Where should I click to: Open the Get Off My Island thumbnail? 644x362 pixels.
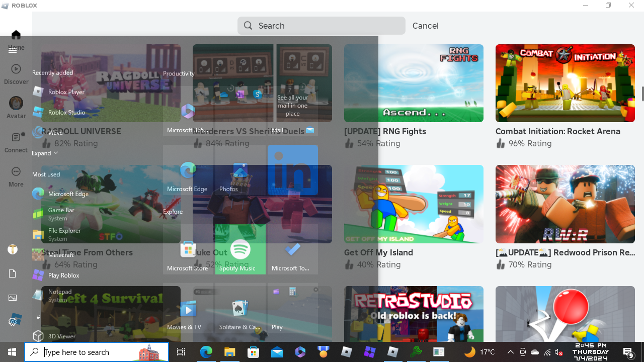click(x=414, y=204)
